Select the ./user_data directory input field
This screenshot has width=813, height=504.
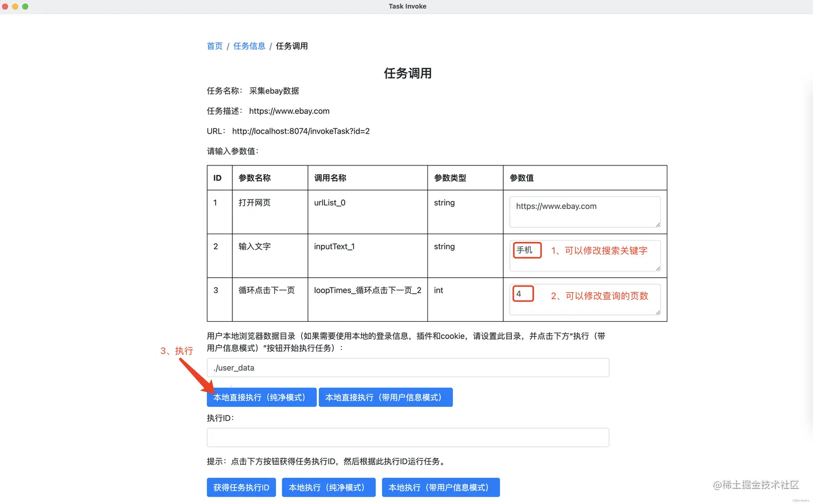click(408, 368)
